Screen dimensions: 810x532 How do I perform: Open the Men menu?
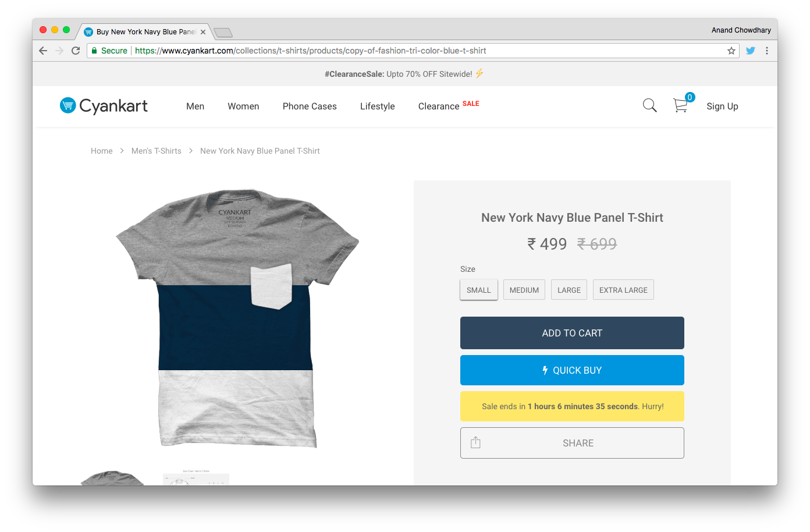[x=195, y=106]
